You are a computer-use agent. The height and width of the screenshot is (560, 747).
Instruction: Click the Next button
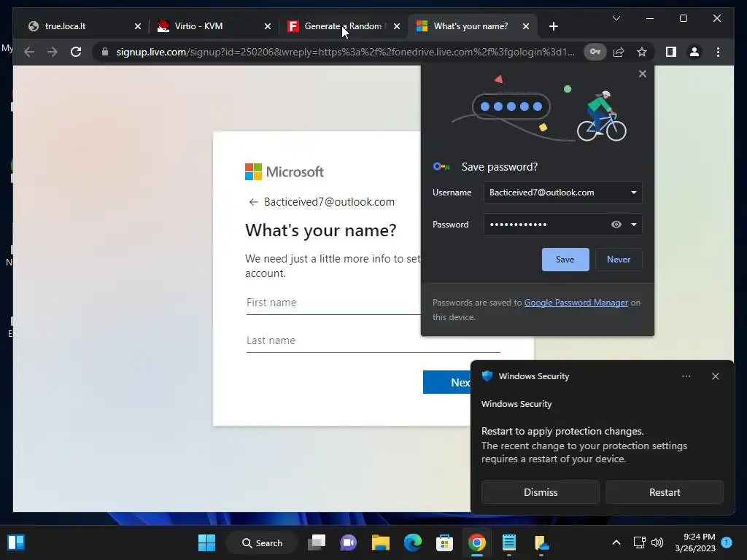447,382
